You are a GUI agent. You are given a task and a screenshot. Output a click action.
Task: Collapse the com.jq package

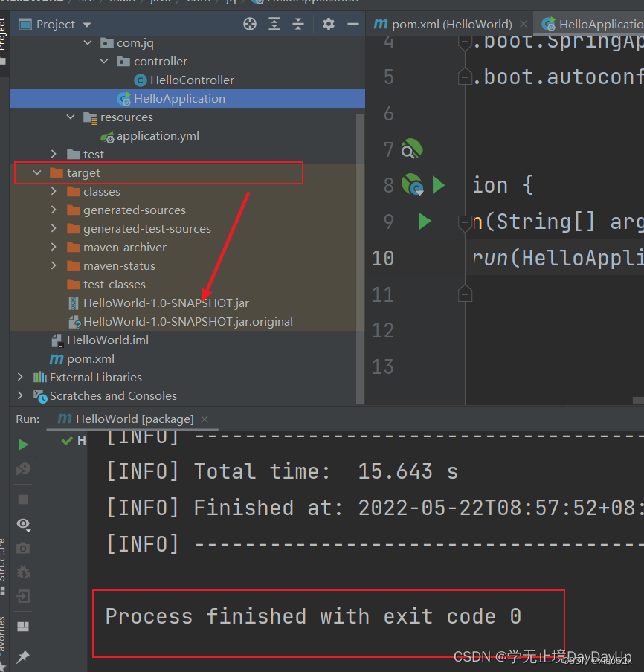pos(88,43)
